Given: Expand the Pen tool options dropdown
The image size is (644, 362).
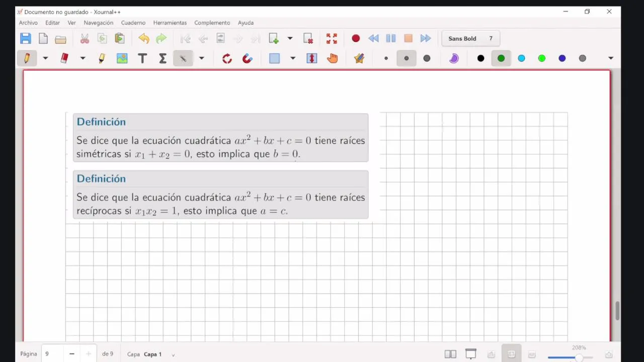Looking at the screenshot, I should [45, 58].
